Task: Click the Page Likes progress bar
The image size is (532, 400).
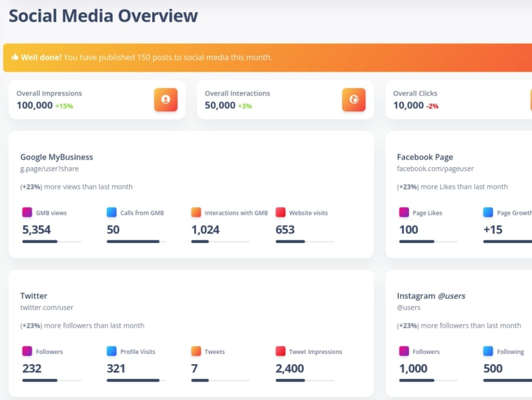Action: coord(428,242)
